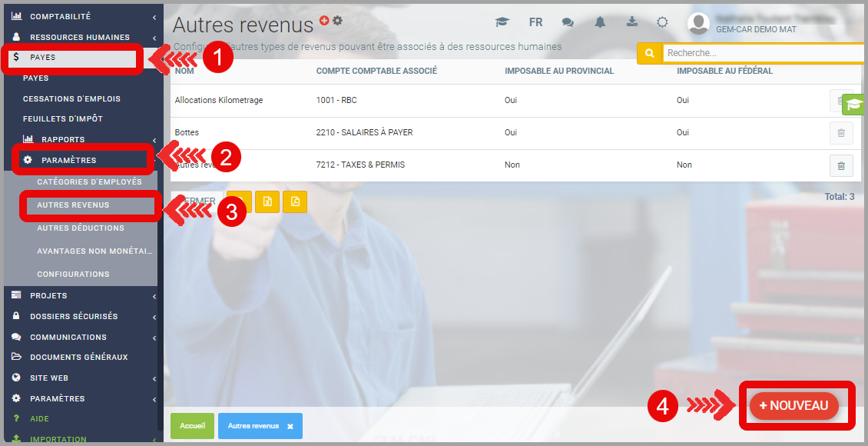This screenshot has width=868, height=446.
Task: Click the notifications bell icon
Action: click(600, 22)
